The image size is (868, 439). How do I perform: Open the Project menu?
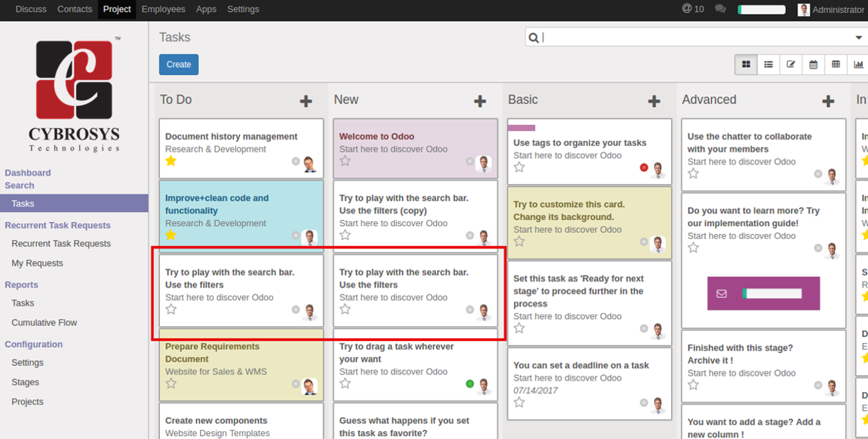[x=117, y=9]
